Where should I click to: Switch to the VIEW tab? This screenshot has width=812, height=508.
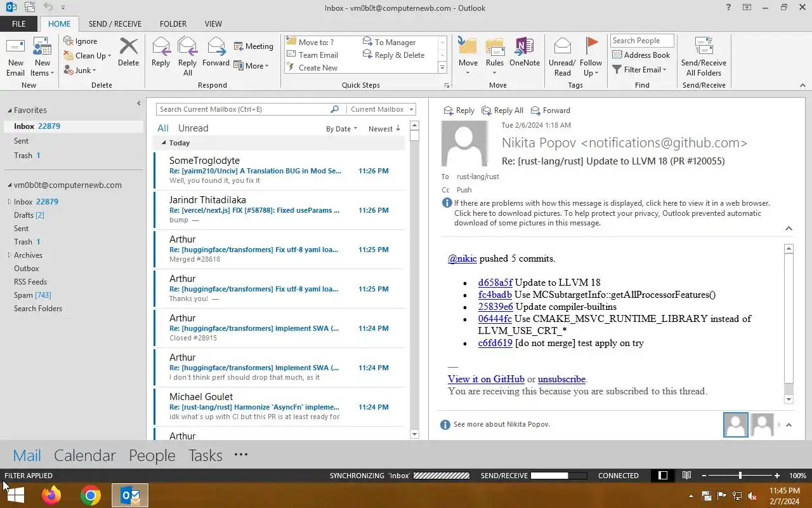(213, 24)
